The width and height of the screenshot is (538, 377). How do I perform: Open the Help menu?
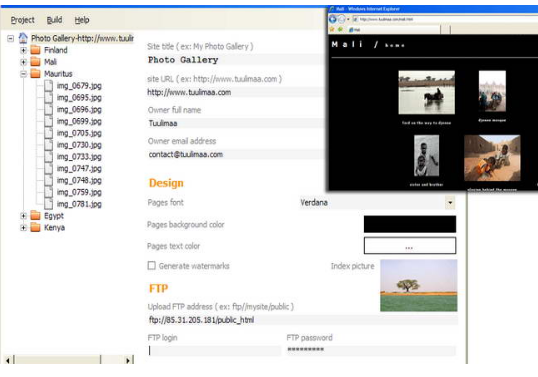click(x=82, y=20)
